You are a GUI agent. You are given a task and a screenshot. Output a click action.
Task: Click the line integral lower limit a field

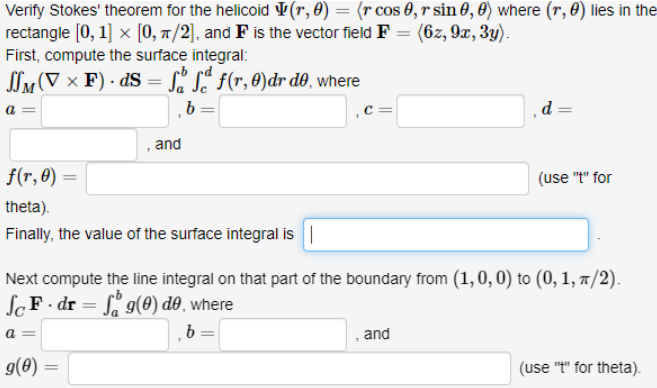[105, 335]
